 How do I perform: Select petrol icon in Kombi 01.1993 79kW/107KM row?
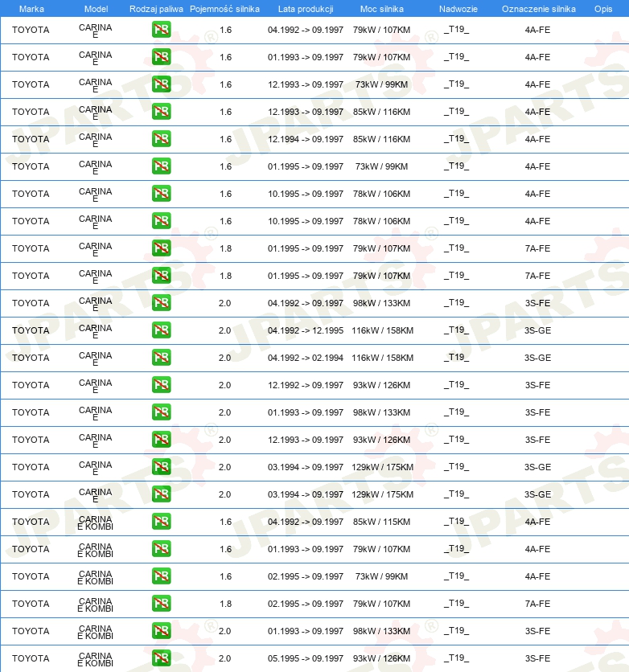tap(161, 549)
